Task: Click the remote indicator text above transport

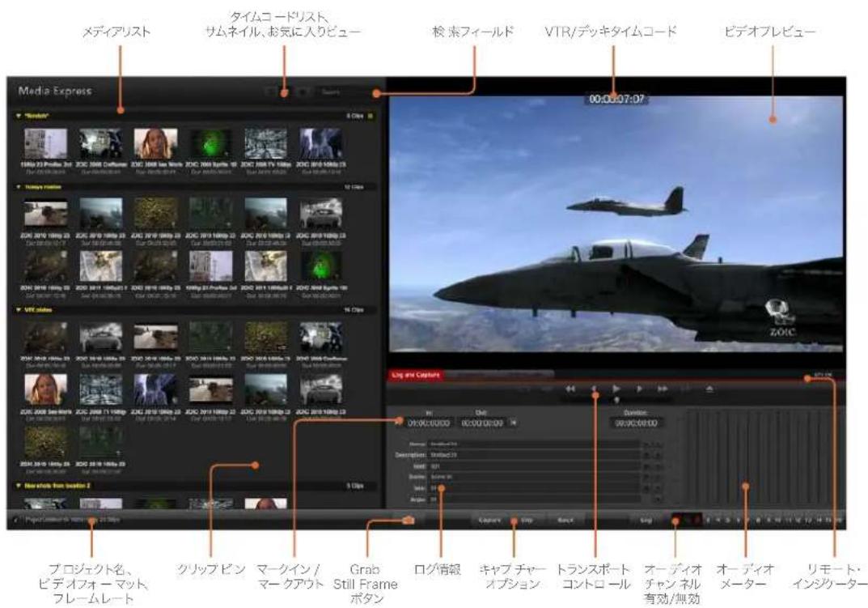Action: [x=823, y=375]
